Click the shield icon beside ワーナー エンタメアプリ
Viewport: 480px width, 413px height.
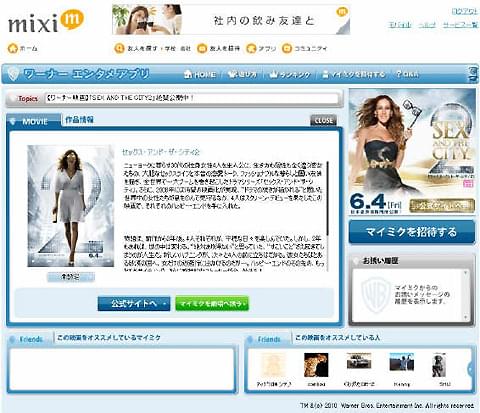click(13, 74)
